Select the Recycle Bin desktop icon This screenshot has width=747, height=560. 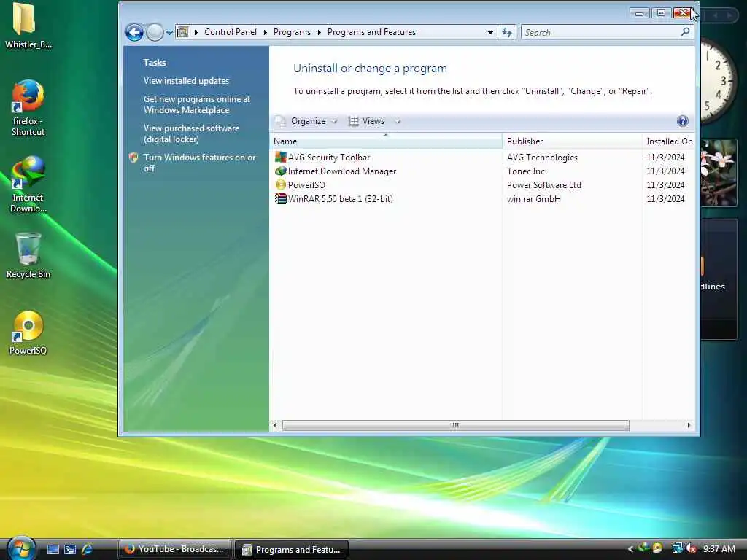click(28, 256)
